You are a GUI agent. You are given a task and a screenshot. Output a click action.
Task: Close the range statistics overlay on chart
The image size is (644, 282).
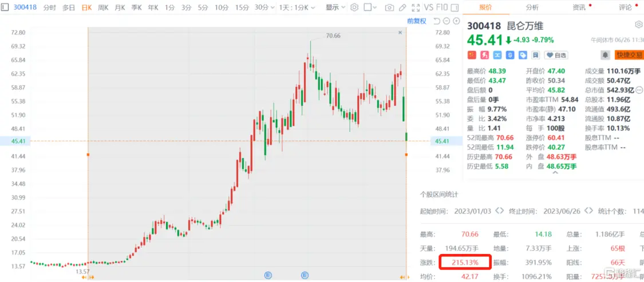point(400,33)
